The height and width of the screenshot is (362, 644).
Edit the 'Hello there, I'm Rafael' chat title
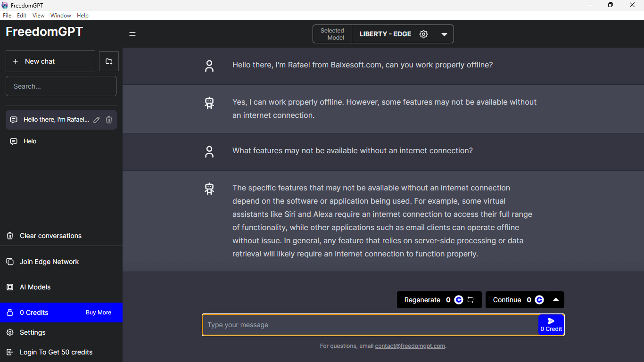pyautogui.click(x=97, y=120)
